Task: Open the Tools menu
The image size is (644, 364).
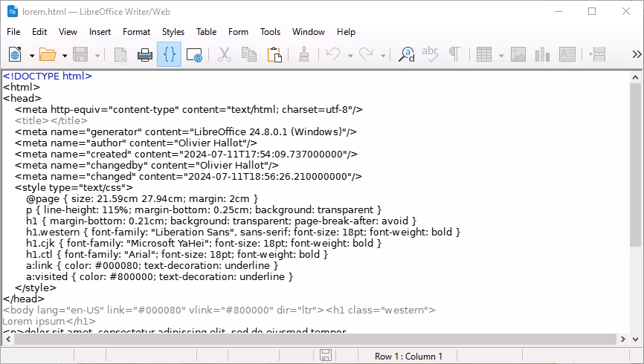Action: click(x=270, y=32)
